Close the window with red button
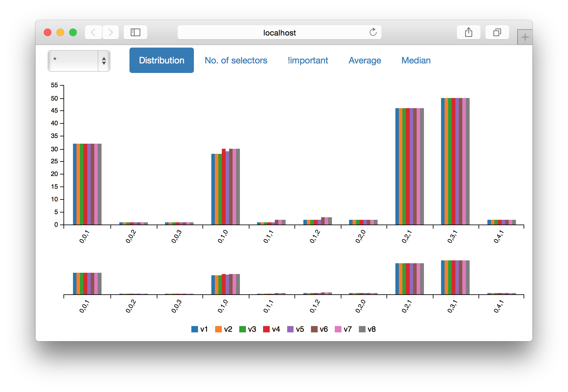This screenshot has width=568, height=392. pos(48,32)
